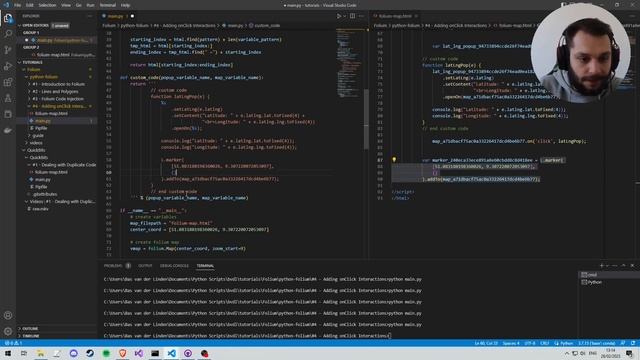Split the main.py editor to the right
Viewport: 640px width, 360px height.
coord(352,16)
